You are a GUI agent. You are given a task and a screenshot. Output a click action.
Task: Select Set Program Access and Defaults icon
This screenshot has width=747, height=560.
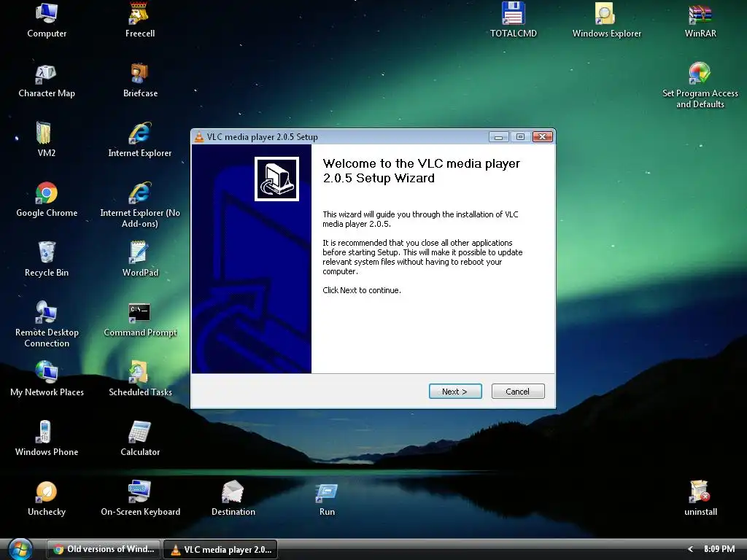[x=700, y=86]
